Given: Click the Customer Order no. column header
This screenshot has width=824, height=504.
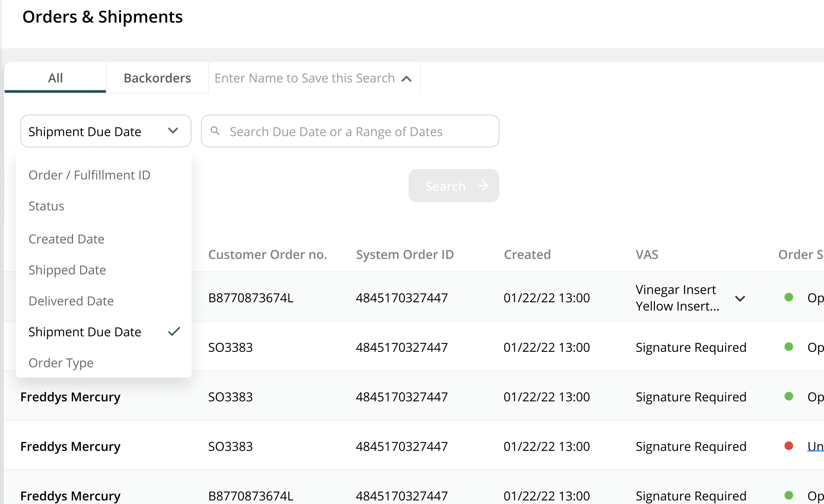Looking at the screenshot, I should pyautogui.click(x=267, y=254).
